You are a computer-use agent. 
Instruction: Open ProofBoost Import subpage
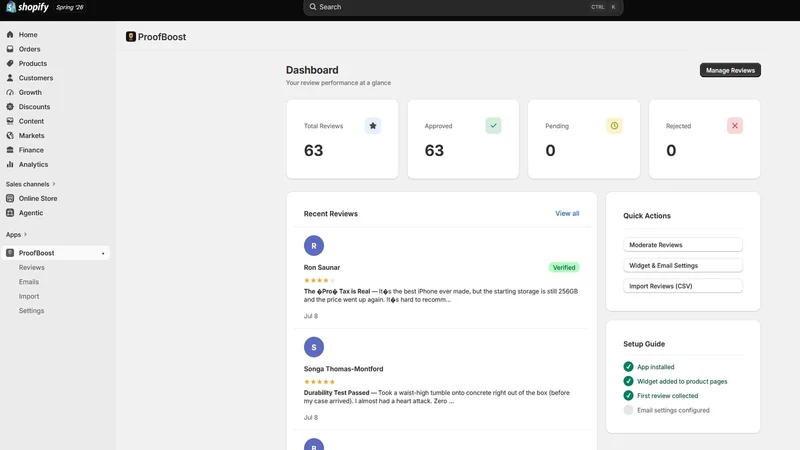click(29, 296)
